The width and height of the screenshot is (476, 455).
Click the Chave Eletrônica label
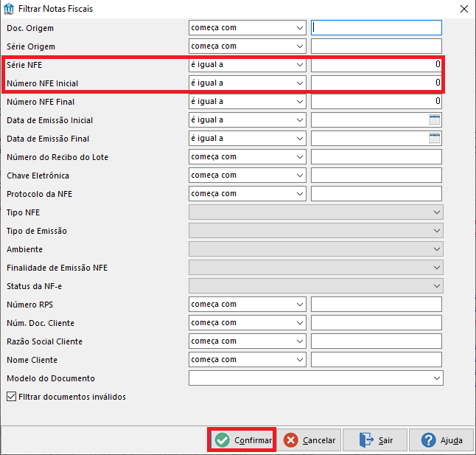pyautogui.click(x=38, y=176)
